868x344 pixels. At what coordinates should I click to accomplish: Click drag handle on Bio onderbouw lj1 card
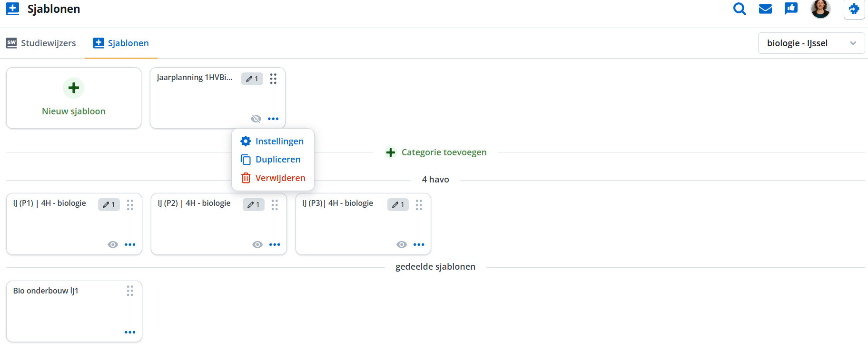(x=130, y=291)
